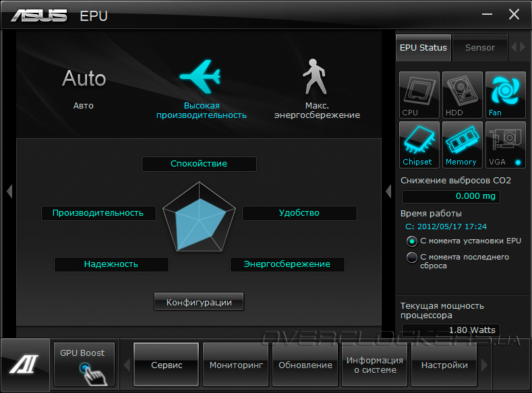Choose the walking man Max energy saving mode

(x=314, y=77)
